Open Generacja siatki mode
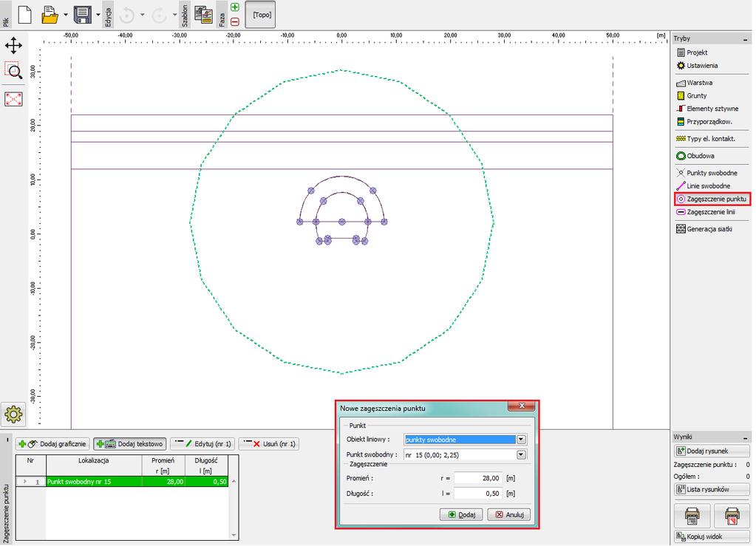This screenshot has width=756, height=546. [704, 229]
